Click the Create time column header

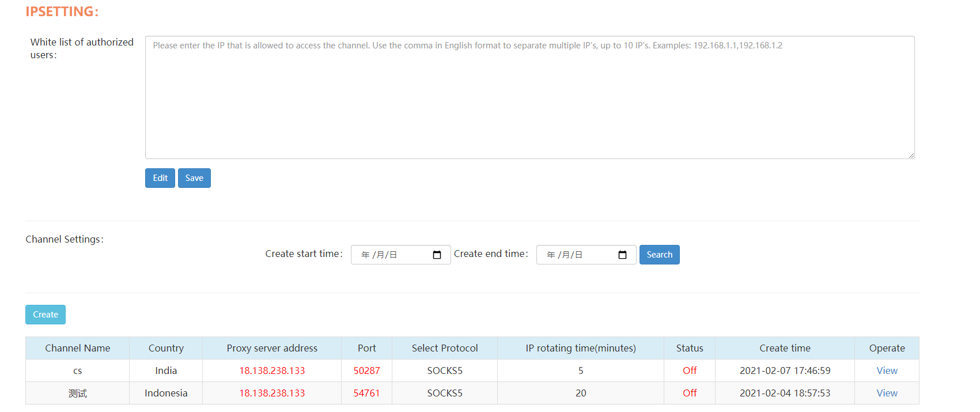pos(785,348)
